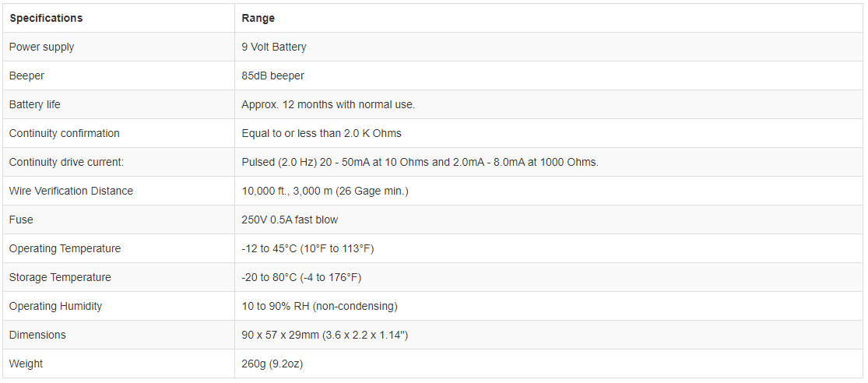The height and width of the screenshot is (383, 868).
Task: Select the Beeper row label
Action: point(26,76)
